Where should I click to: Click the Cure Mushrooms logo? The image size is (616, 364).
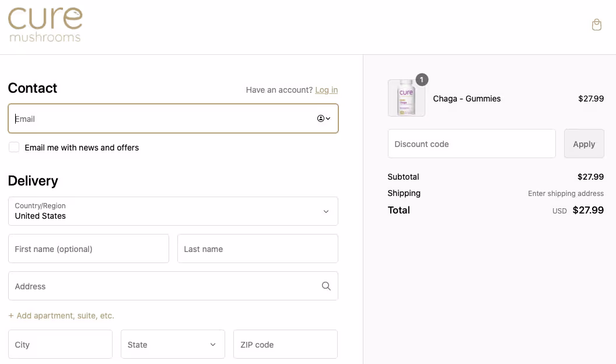point(45,24)
